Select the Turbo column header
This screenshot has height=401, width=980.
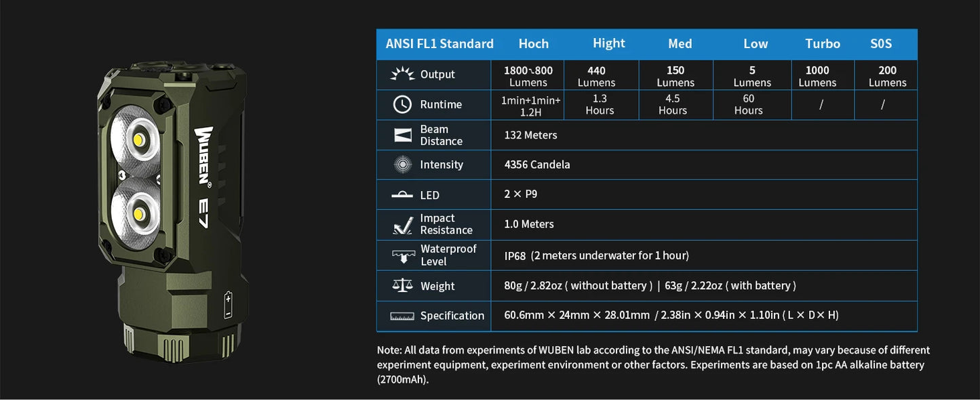[x=823, y=44]
